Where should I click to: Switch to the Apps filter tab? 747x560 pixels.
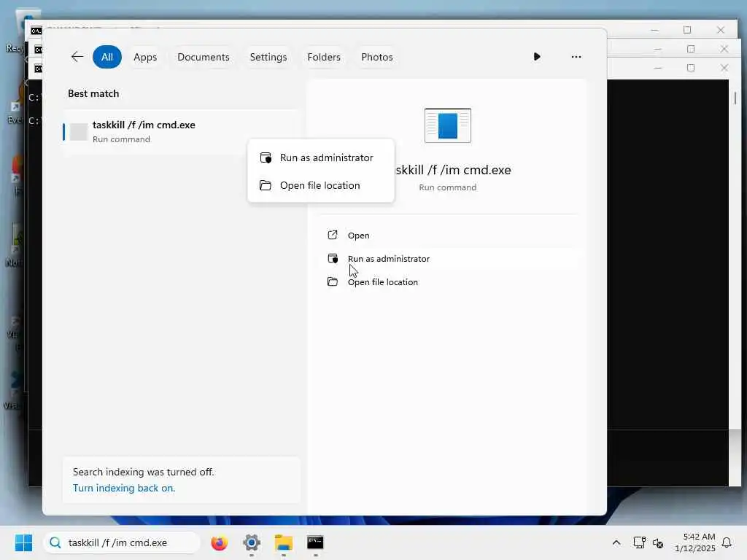tap(145, 57)
